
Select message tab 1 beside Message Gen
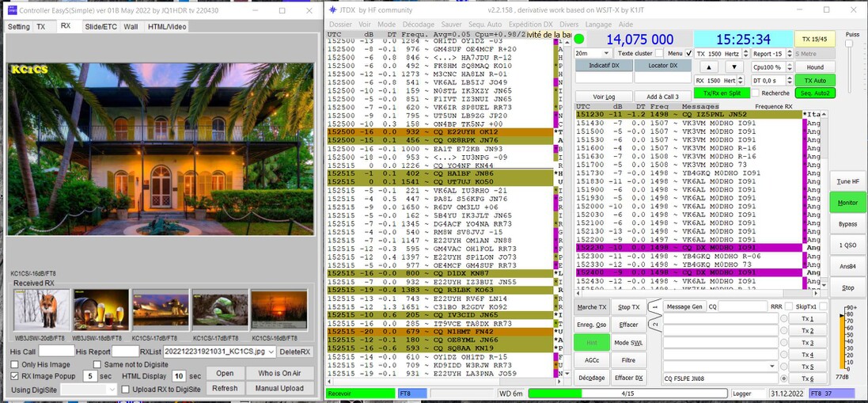pyautogui.click(x=655, y=305)
